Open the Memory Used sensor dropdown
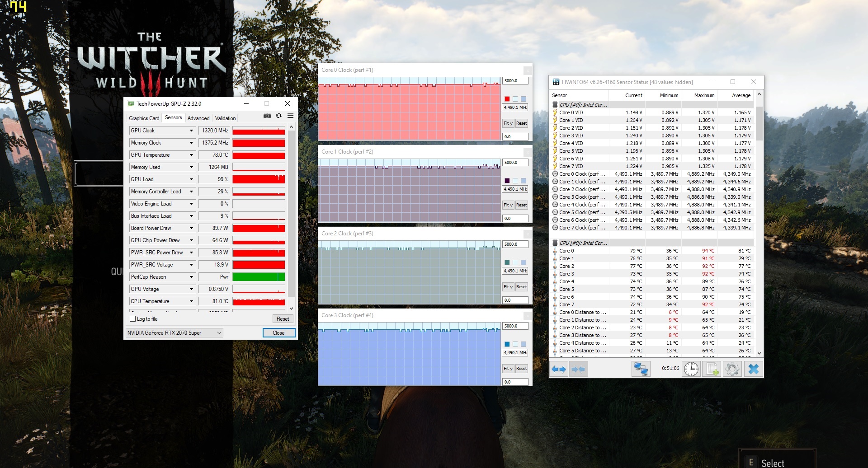Screen dimensions: 868x468 click(x=191, y=167)
